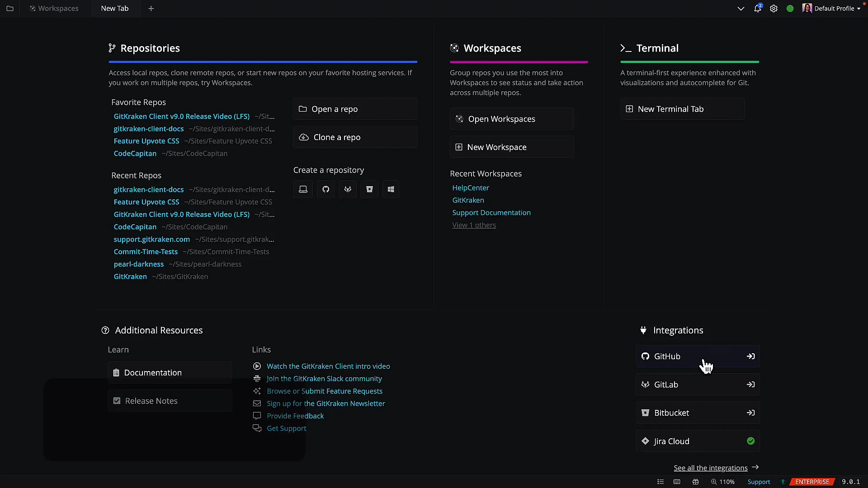Expand the tab list chevron dropdown
Screen dimensions: 868x488
pyautogui.click(x=741, y=9)
